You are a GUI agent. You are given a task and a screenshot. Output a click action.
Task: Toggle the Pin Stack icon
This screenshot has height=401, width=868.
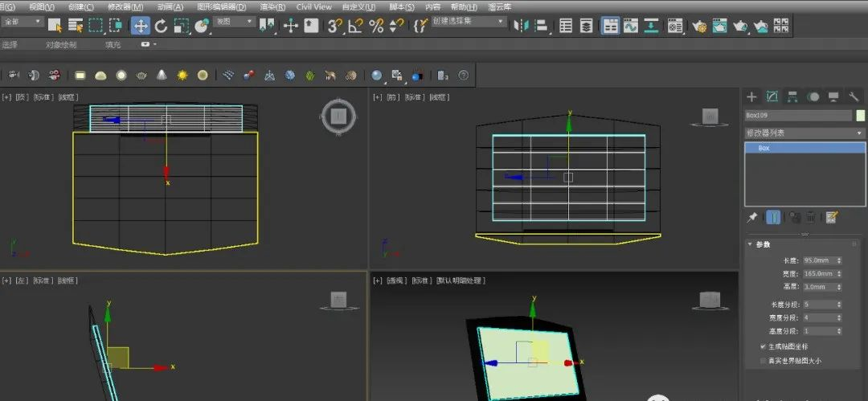(x=751, y=218)
